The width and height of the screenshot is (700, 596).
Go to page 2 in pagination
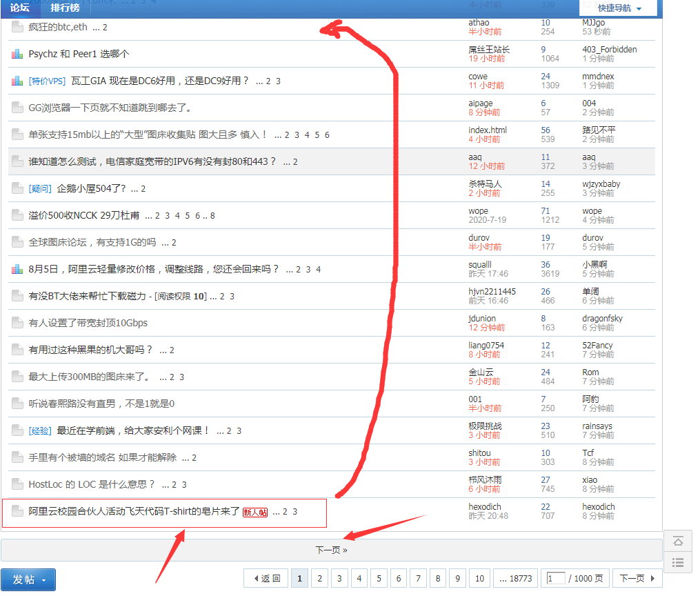319,579
